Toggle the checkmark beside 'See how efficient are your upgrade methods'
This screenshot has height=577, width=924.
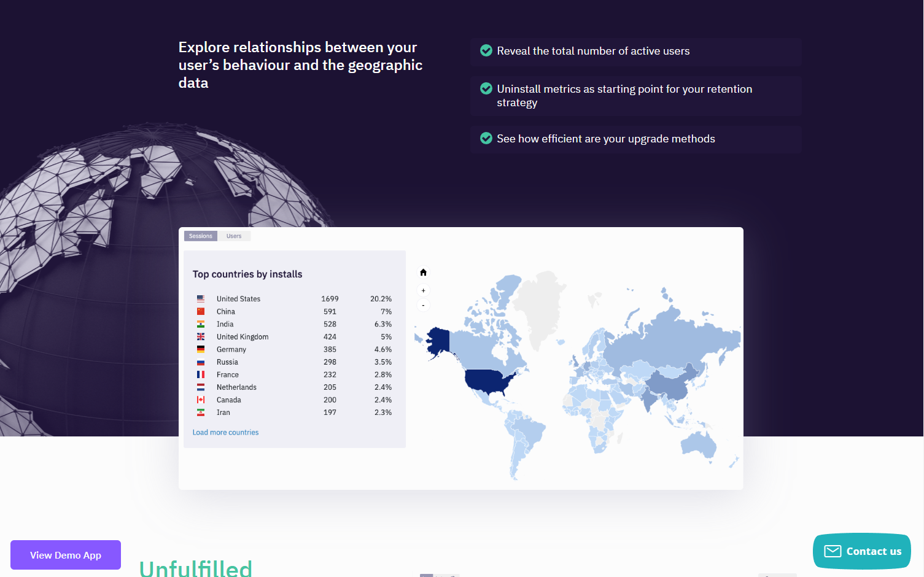[x=486, y=138]
